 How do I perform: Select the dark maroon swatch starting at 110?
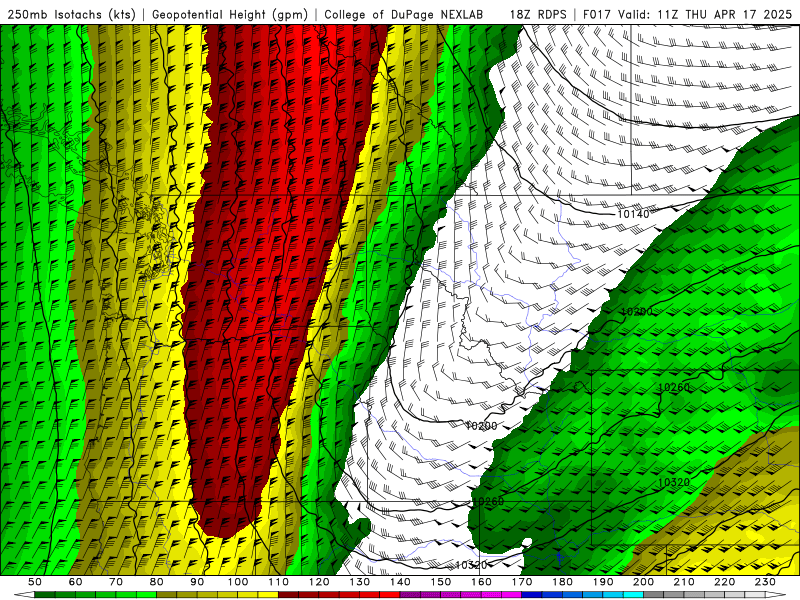coord(288,594)
